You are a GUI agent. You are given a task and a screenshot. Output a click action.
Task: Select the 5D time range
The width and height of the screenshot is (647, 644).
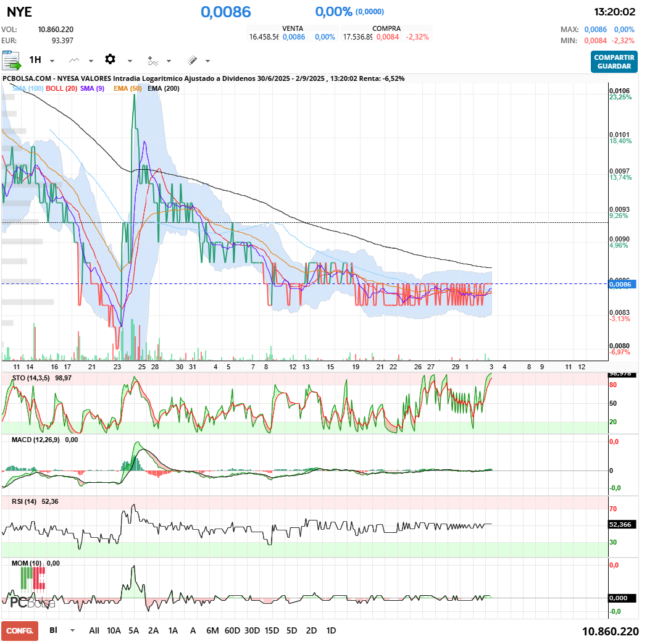click(292, 631)
